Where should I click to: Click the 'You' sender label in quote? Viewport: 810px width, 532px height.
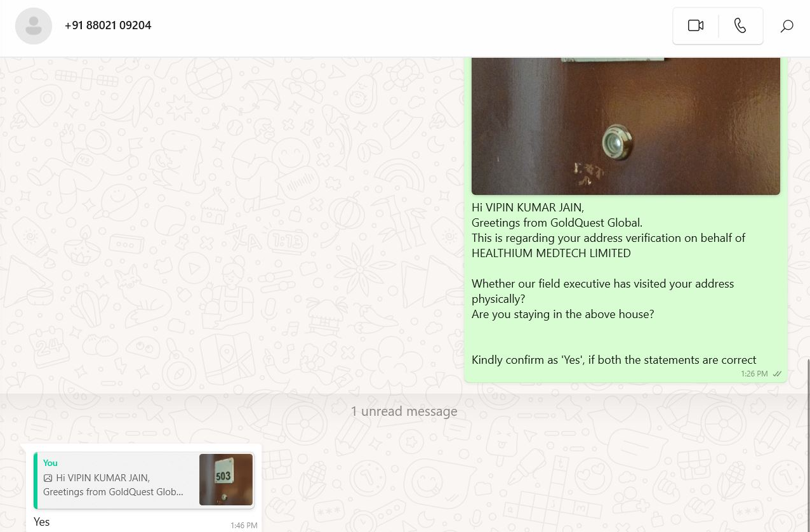click(x=50, y=463)
